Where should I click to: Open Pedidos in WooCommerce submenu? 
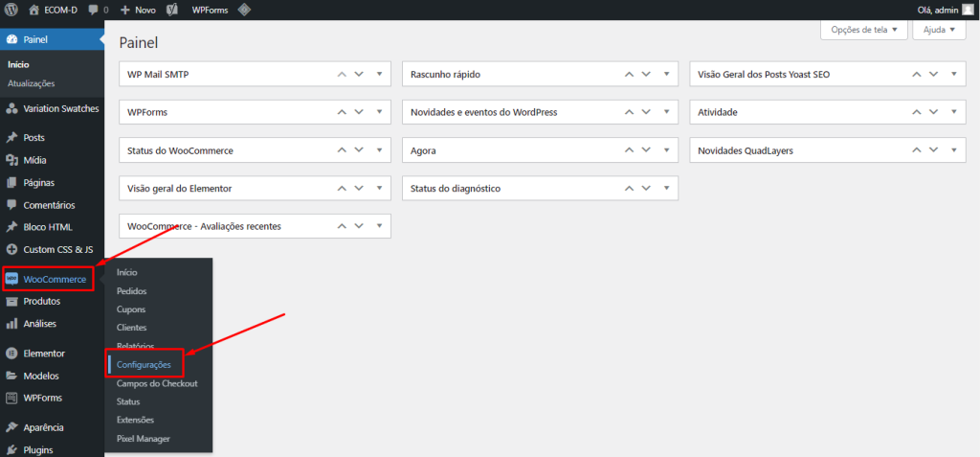tap(132, 291)
